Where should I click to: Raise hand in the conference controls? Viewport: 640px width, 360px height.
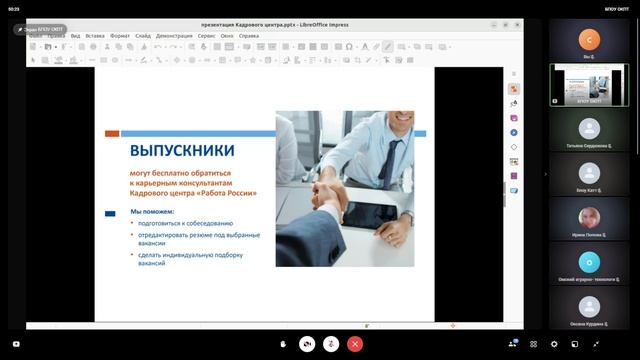pyautogui.click(x=283, y=344)
